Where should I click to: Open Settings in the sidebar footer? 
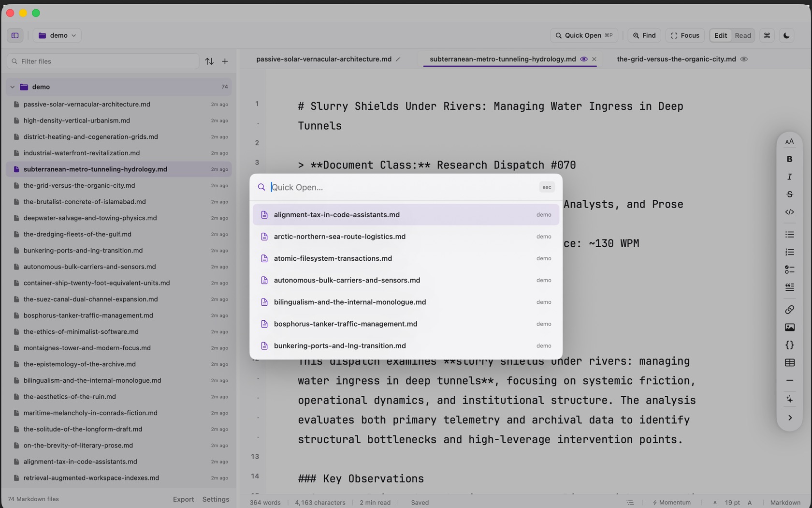pyautogui.click(x=216, y=499)
